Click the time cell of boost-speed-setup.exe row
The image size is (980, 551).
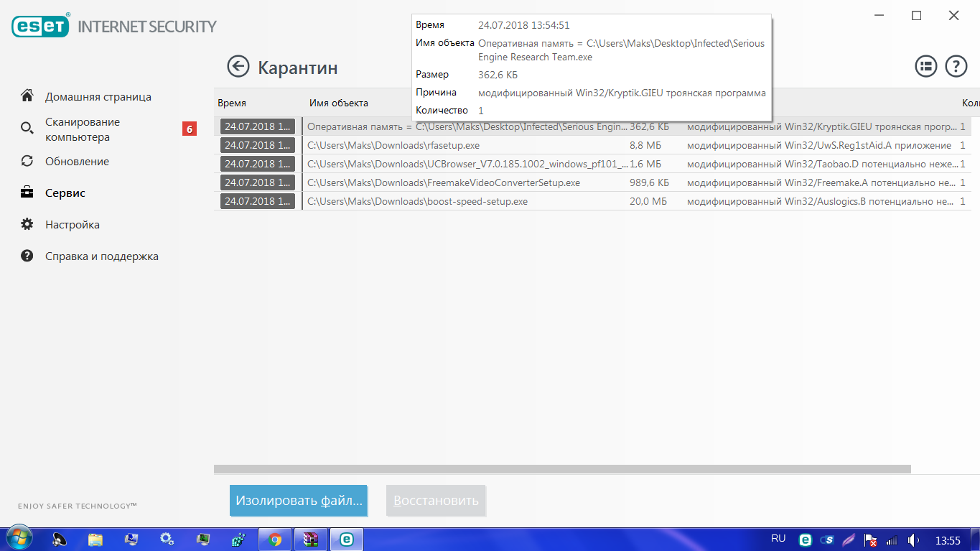[258, 201]
